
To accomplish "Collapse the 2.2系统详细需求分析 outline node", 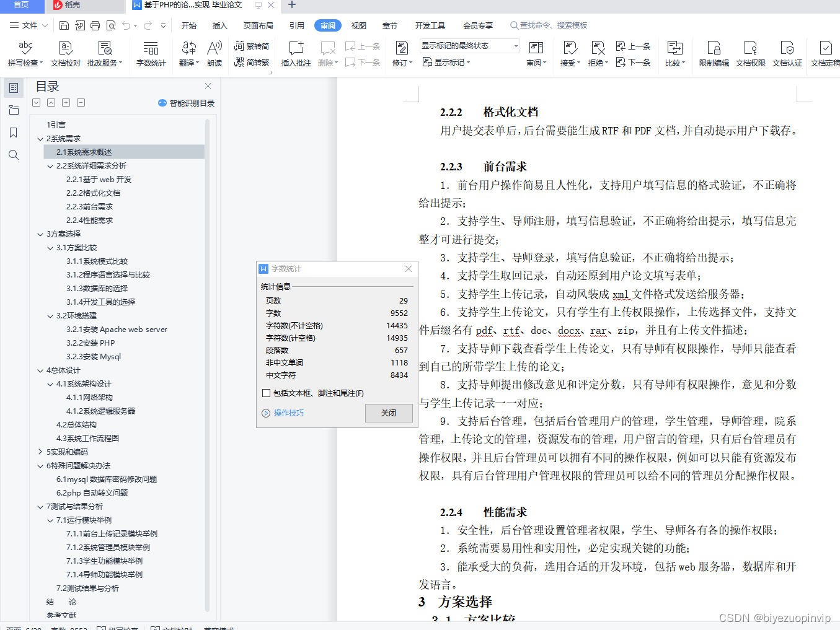I will point(50,166).
